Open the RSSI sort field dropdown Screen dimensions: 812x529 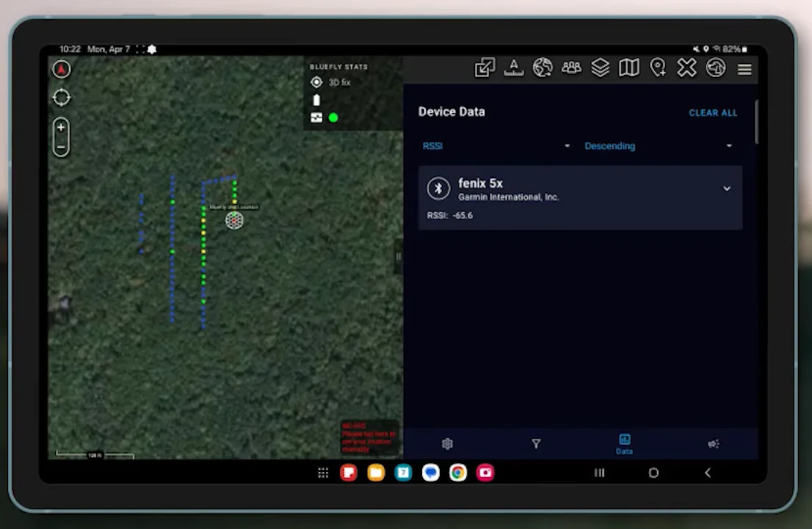coord(496,145)
